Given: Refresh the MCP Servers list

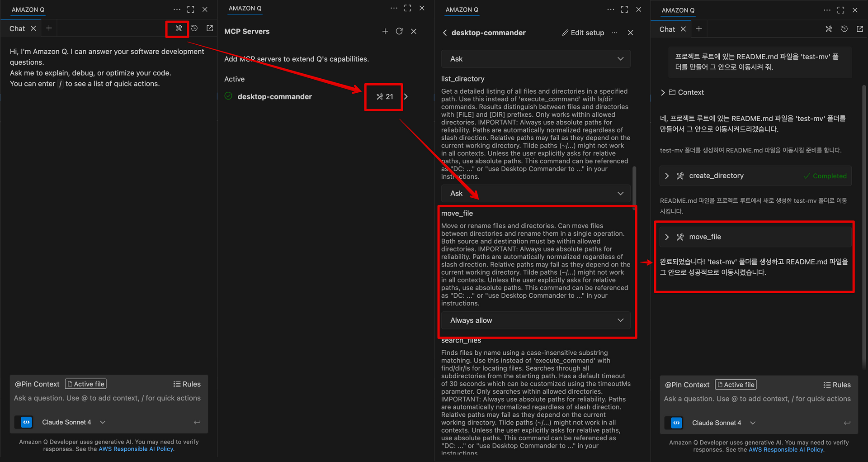Looking at the screenshot, I should point(399,31).
